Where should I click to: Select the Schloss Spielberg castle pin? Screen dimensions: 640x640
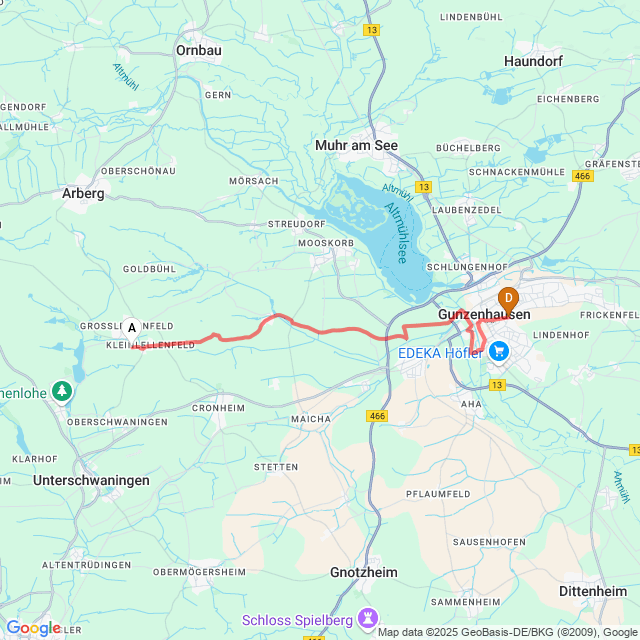pos(368,620)
